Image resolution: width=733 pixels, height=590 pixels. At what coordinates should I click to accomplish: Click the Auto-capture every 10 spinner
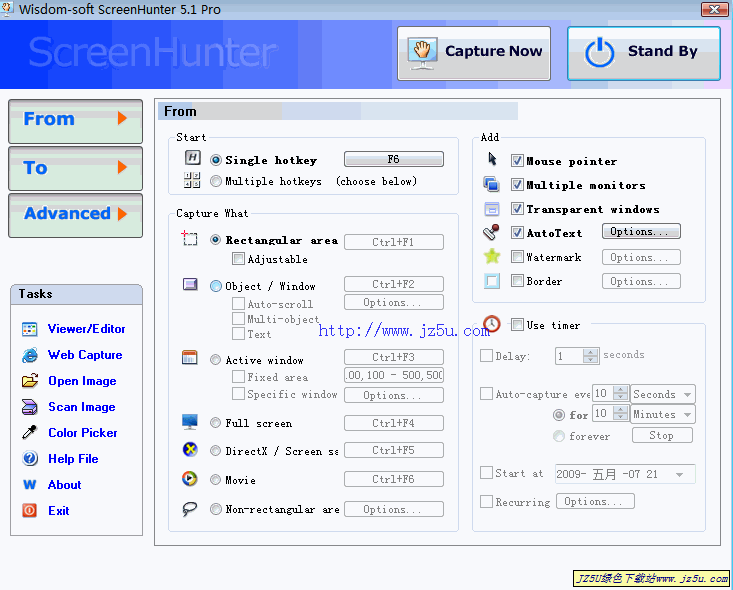(620, 393)
